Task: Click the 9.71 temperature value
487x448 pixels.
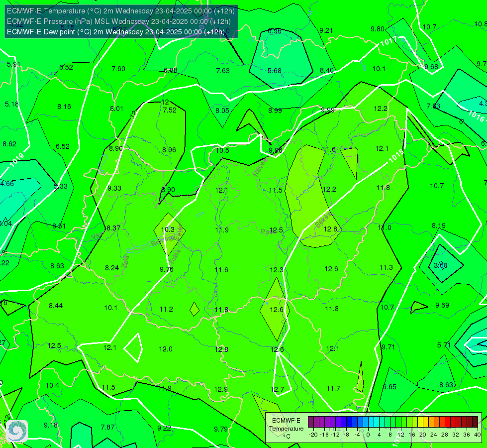Action: (x=388, y=347)
